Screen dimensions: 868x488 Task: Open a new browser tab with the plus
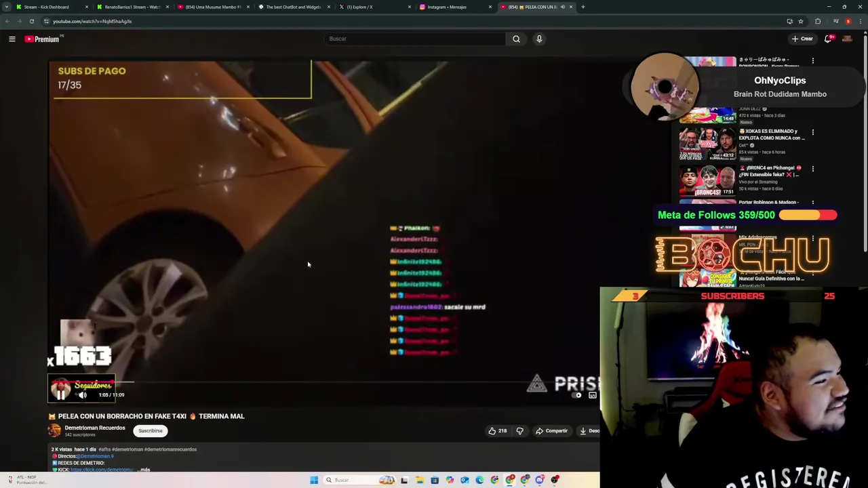coord(583,7)
